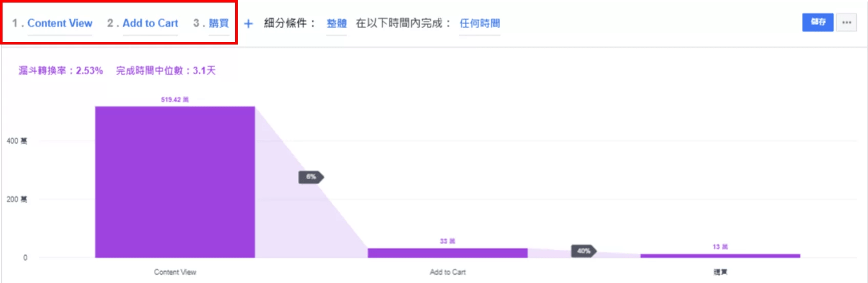Image resolution: width=868 pixels, height=283 pixels.
Task: Click the 519.42 萬 value label
Action: [175, 100]
